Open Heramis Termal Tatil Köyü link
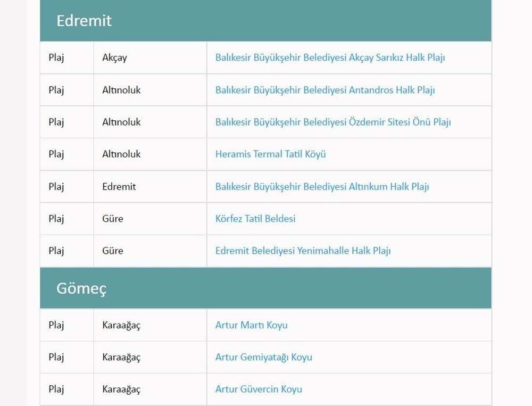 point(270,154)
